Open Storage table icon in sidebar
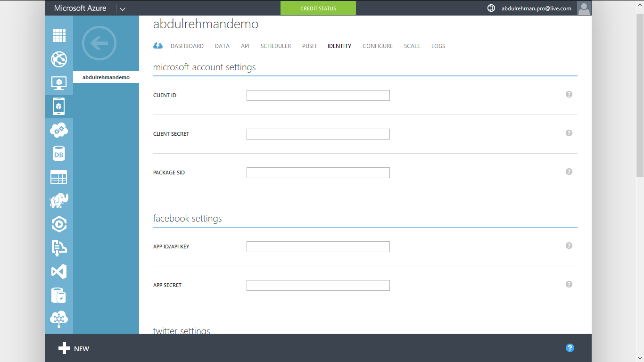This screenshot has height=362, width=644. (59, 177)
